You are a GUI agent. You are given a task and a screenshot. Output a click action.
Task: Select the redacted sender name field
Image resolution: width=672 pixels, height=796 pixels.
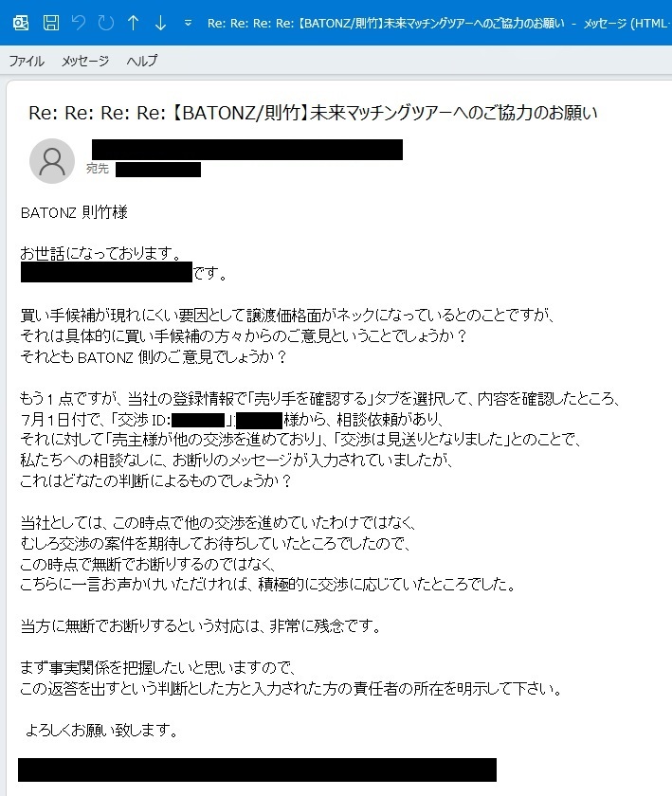coord(247,150)
